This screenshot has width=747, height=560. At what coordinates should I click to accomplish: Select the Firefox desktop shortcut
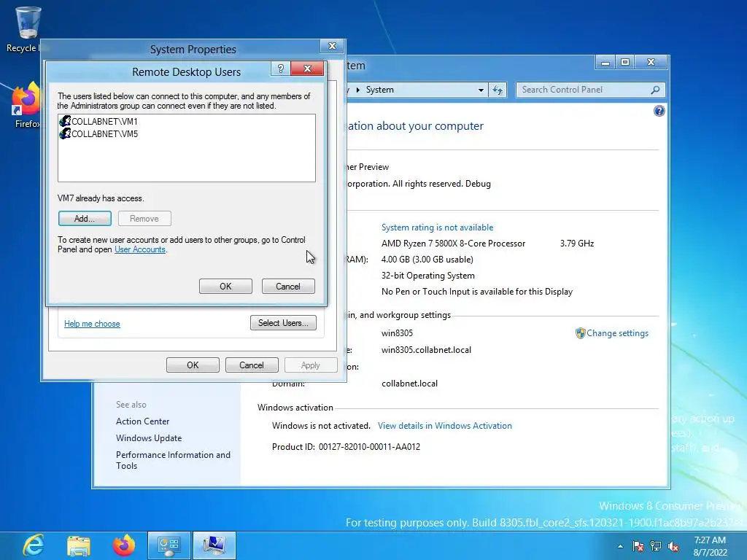click(x=26, y=106)
